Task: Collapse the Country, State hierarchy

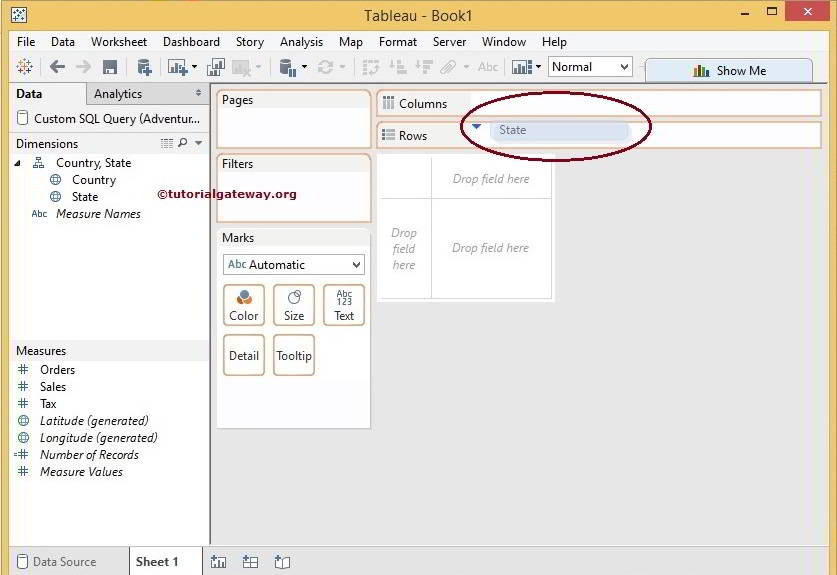Action: click(18, 163)
